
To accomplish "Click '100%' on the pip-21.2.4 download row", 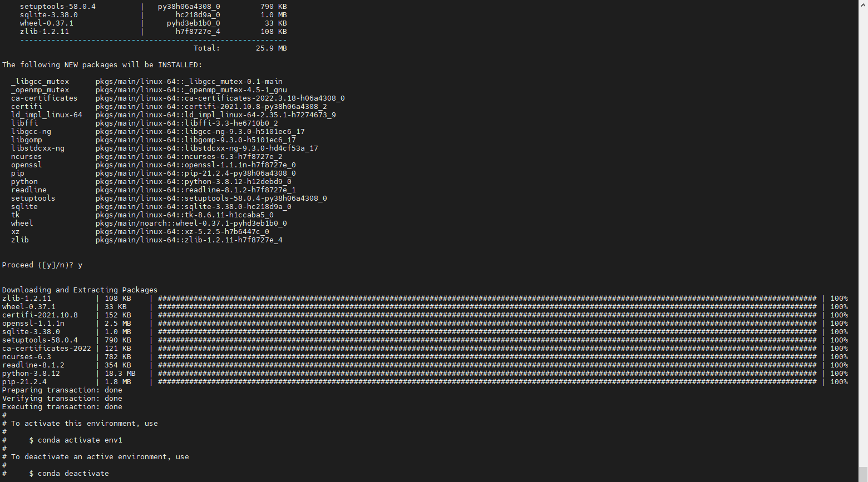I will click(x=839, y=382).
